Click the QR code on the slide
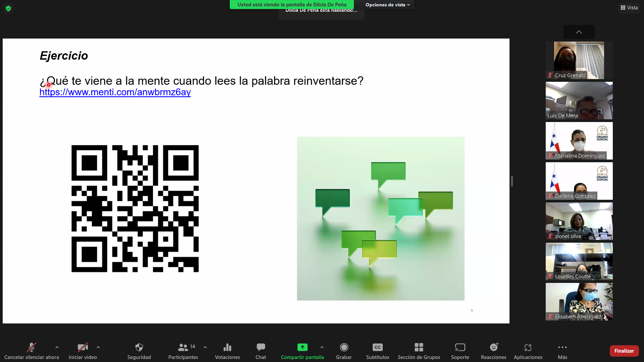Viewport: 644px width, 362px height. [135, 208]
